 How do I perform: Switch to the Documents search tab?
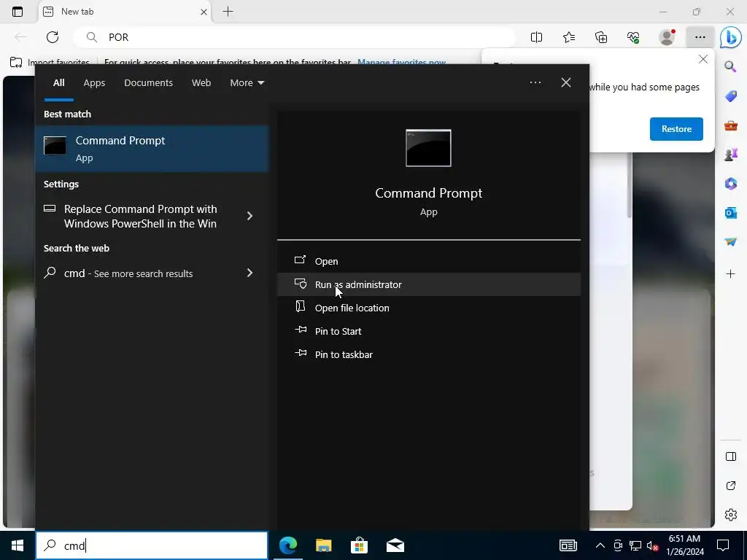click(x=148, y=83)
